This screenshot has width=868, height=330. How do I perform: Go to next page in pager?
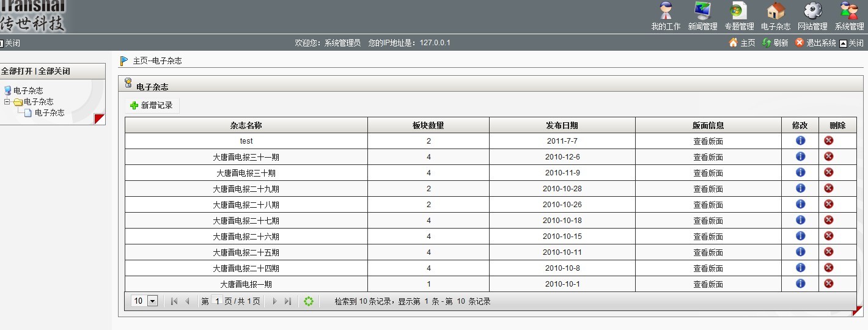pyautogui.click(x=274, y=301)
